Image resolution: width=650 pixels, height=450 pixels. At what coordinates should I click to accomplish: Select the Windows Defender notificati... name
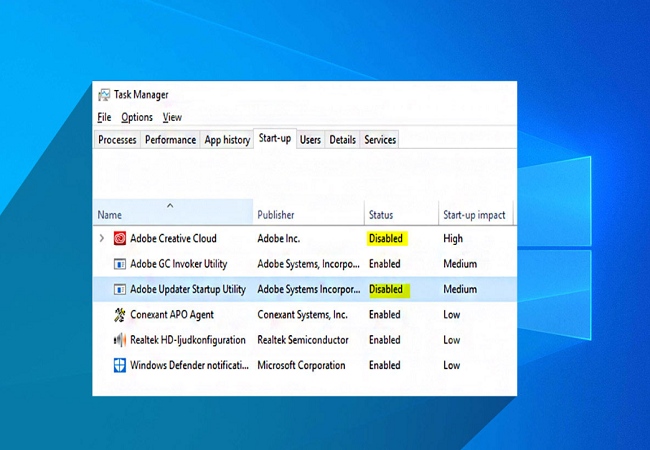[x=189, y=365]
